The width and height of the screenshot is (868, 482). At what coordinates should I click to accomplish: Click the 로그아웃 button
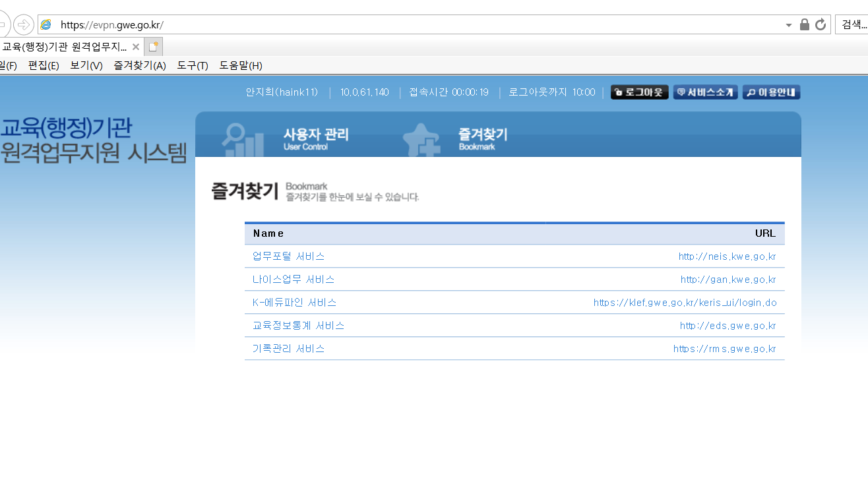[x=639, y=92]
